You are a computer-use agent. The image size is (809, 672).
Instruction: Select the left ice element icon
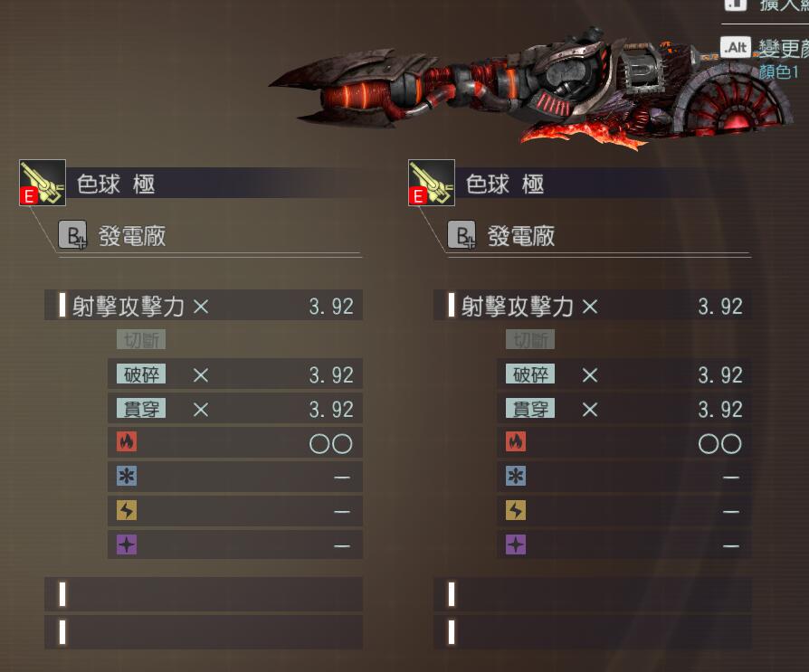coord(127,476)
